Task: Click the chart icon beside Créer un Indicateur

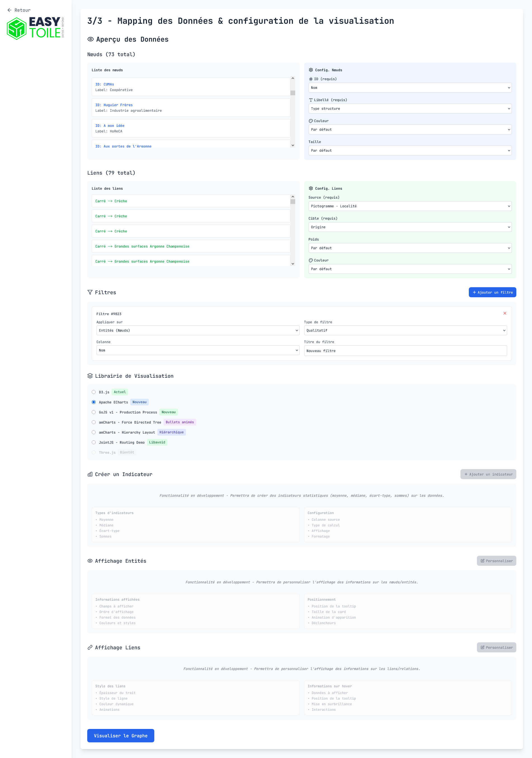Action: [x=90, y=474]
